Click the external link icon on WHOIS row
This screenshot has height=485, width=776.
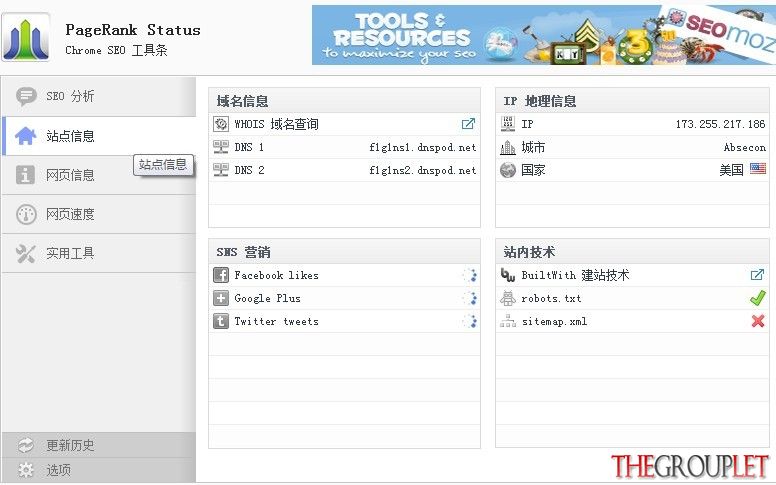[468, 124]
